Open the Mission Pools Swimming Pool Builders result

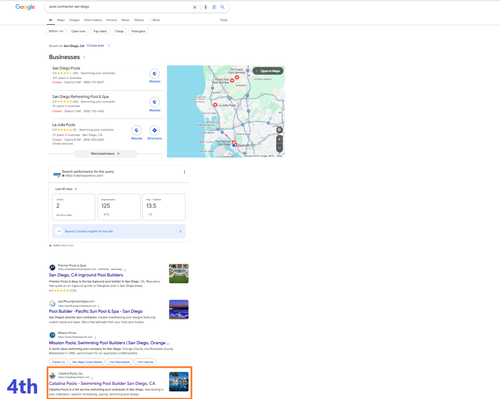pos(109,343)
